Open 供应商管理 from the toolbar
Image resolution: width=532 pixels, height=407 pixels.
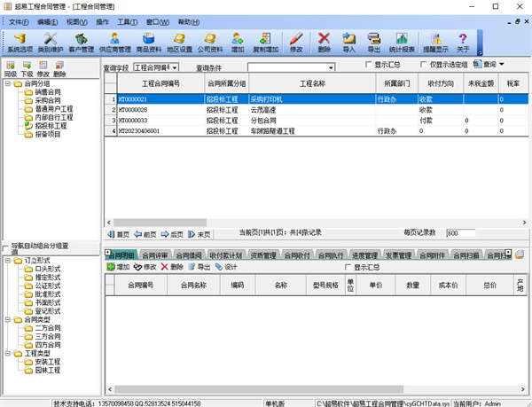(x=115, y=42)
